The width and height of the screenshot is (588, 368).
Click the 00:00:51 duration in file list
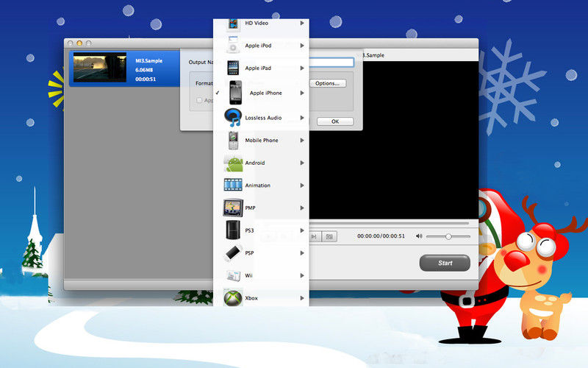(x=146, y=79)
